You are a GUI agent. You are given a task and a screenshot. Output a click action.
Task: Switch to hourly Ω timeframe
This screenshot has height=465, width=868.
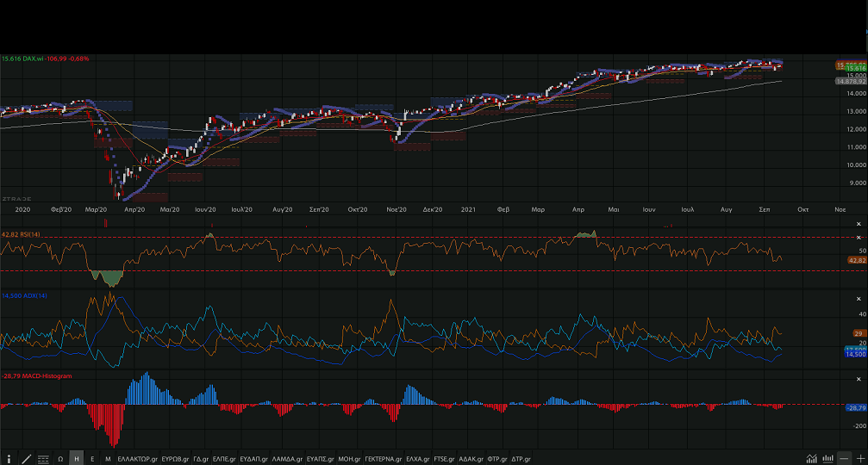coord(60,459)
